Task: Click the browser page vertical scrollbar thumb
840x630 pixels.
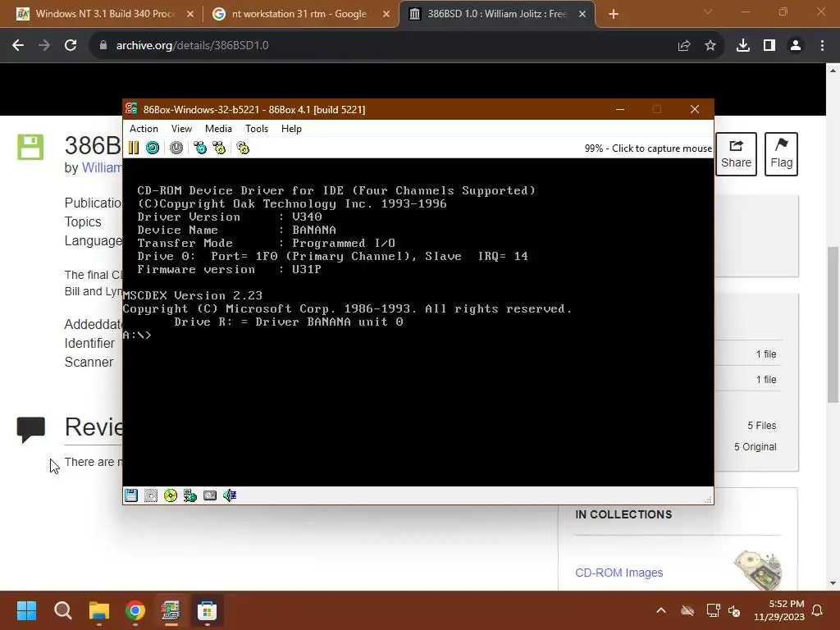Action: 833,323
